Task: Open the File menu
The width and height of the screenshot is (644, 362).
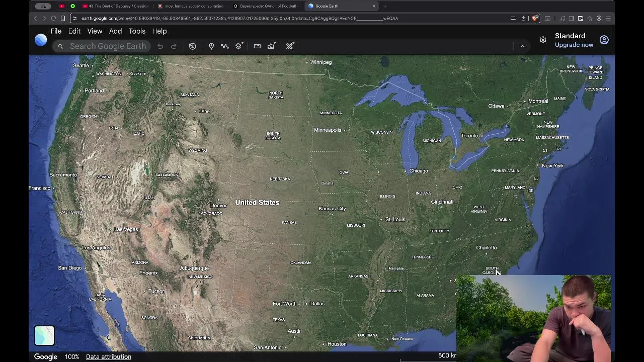Action: [56, 31]
